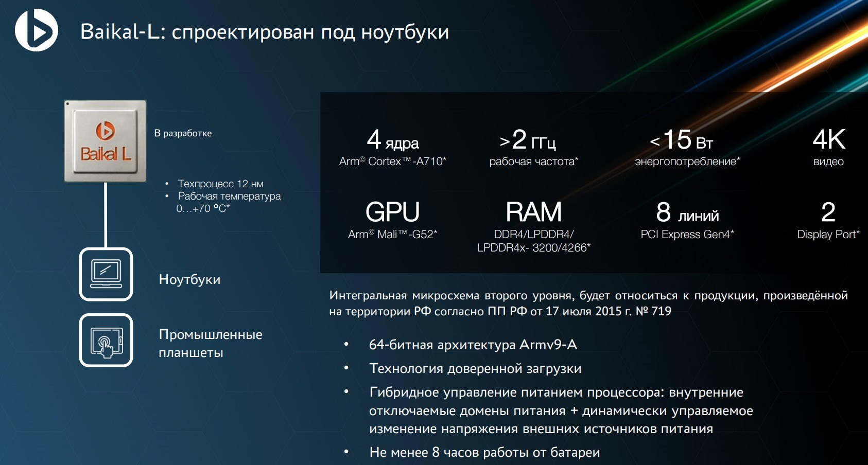Image resolution: width=868 pixels, height=465 pixels.
Task: Click the '<15 Вт' spec heading
Action: click(682, 139)
